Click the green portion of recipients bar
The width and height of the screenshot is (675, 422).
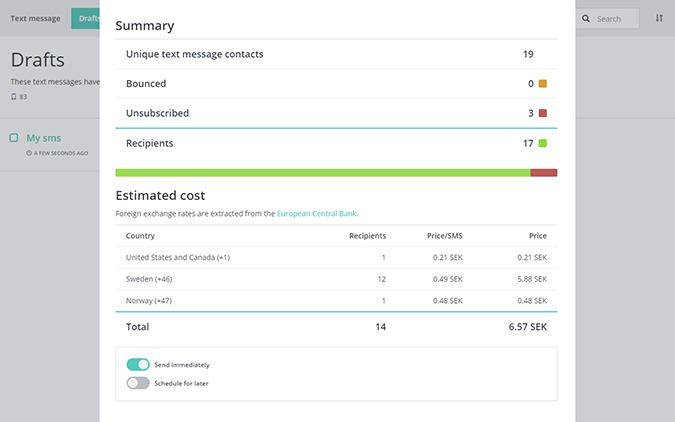click(x=322, y=173)
